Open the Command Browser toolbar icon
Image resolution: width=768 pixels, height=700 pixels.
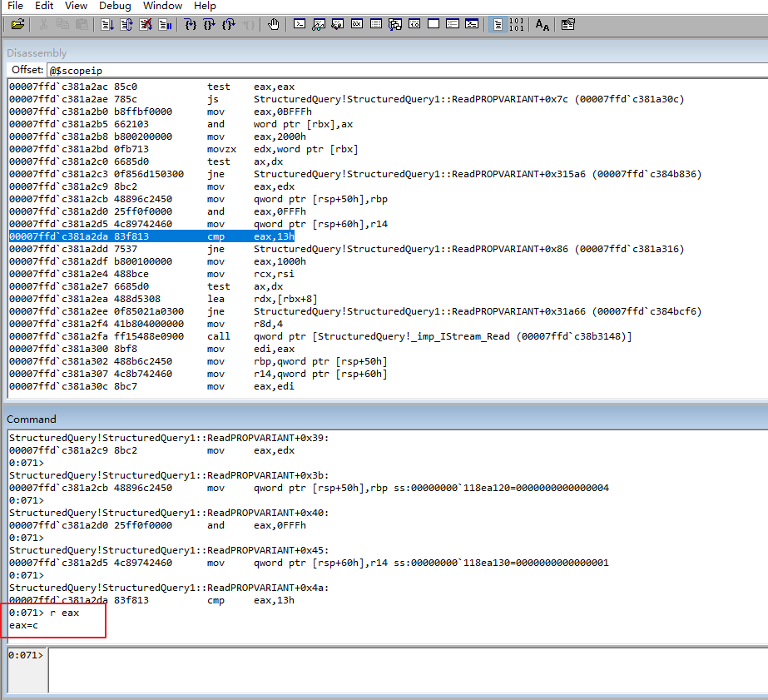(x=472, y=23)
